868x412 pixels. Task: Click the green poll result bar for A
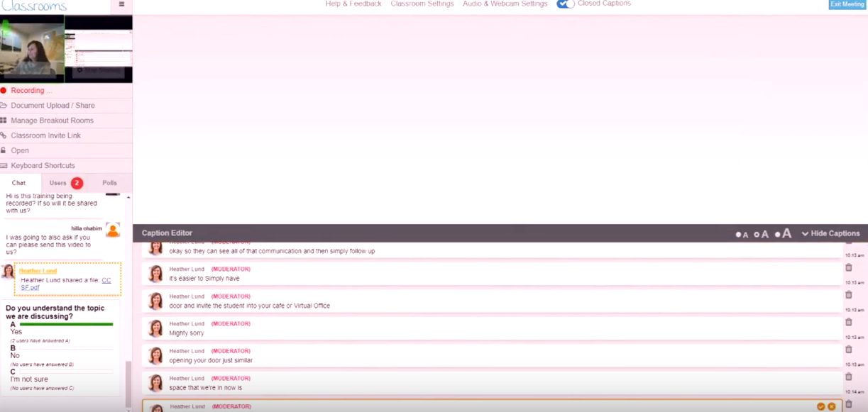[x=66, y=324]
